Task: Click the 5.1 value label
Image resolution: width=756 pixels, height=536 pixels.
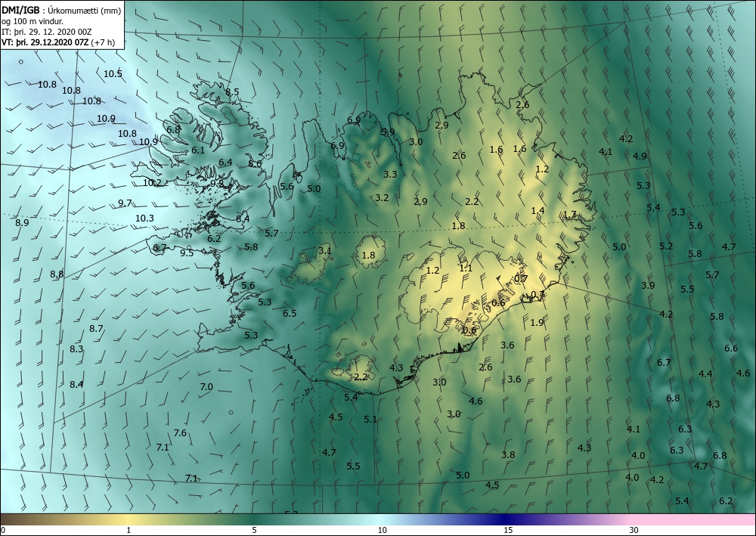Action: (370, 420)
